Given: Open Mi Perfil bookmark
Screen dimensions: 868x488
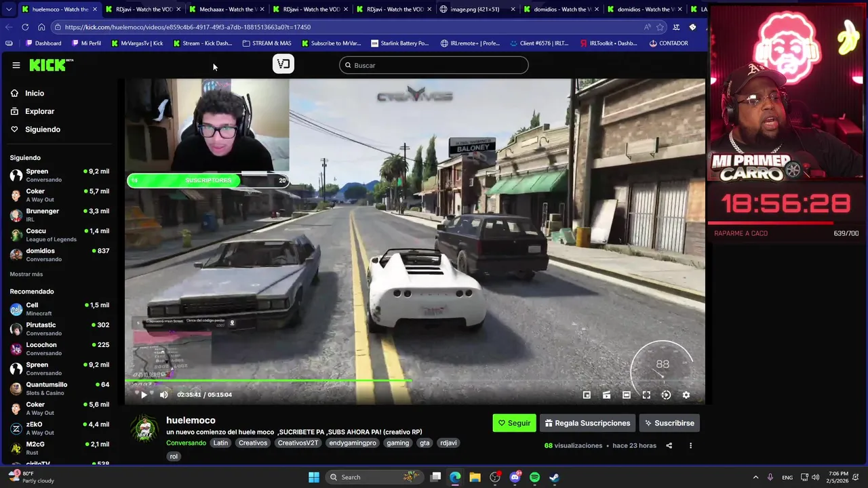Looking at the screenshot, I should [86, 43].
